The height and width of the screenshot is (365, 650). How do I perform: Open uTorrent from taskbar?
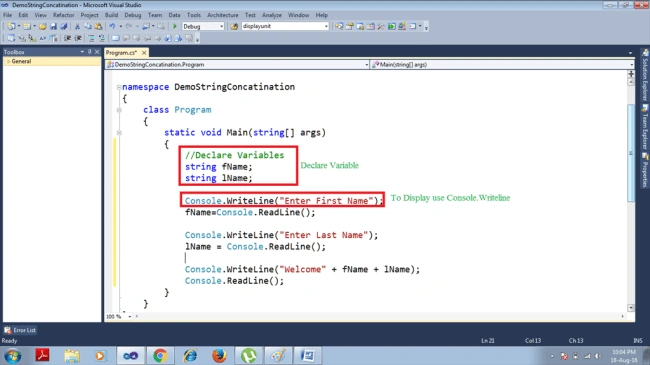pos(249,356)
